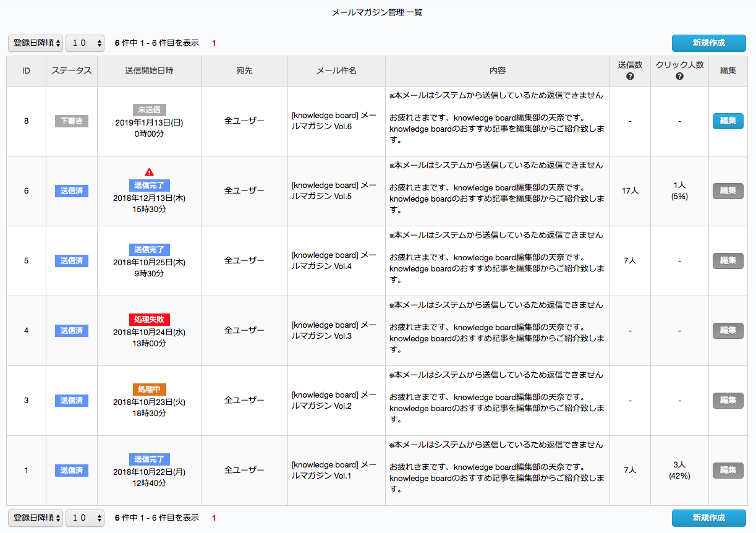The image size is (756, 533).
Task: Click the gray 編集 button for Vol.5 row
Action: coord(728,191)
